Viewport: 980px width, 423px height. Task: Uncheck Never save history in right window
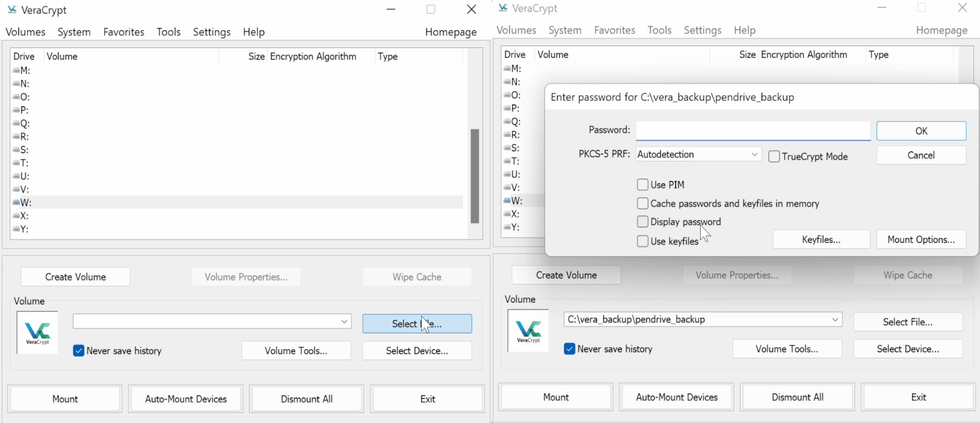[569, 349]
